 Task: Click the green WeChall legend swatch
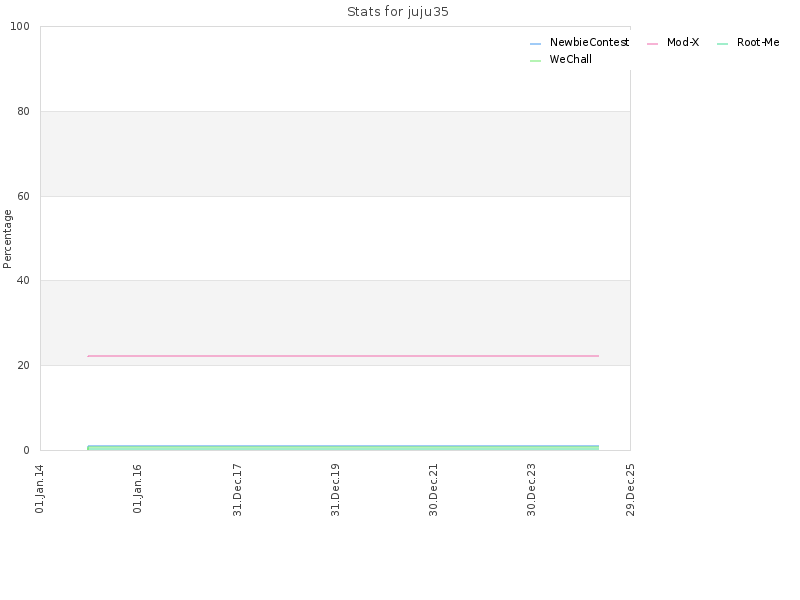pos(535,61)
